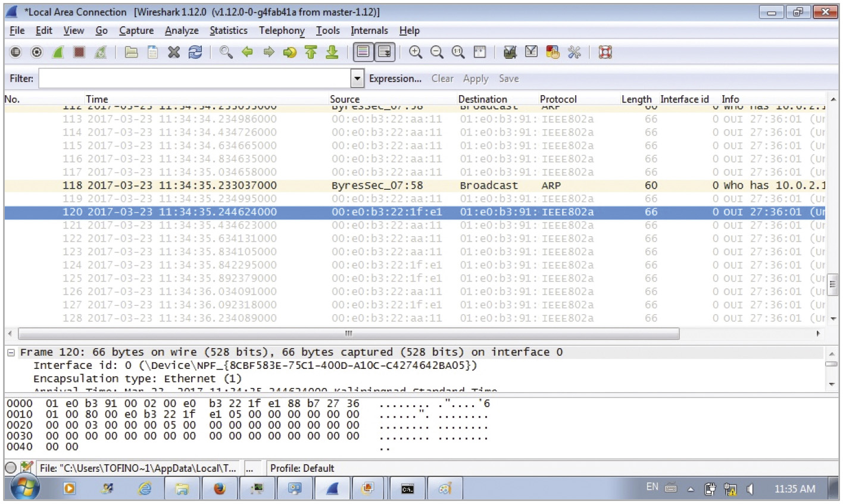Reload this capture file icon

(195, 52)
